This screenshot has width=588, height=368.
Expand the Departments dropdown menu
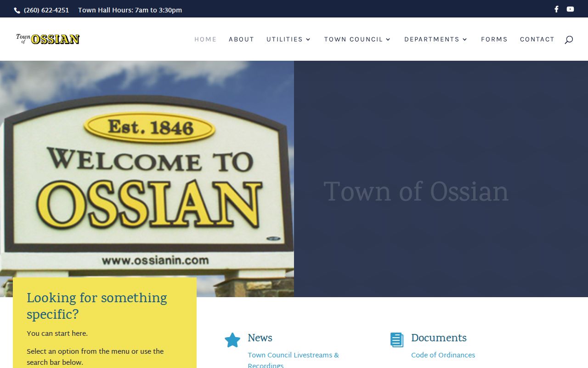[x=436, y=39]
